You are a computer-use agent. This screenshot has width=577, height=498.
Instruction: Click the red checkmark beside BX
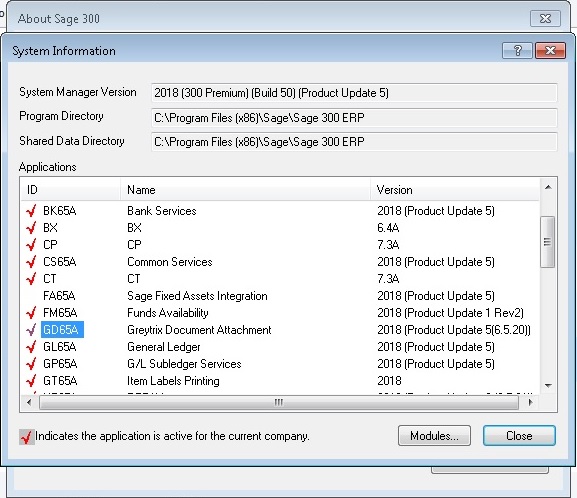(x=31, y=228)
